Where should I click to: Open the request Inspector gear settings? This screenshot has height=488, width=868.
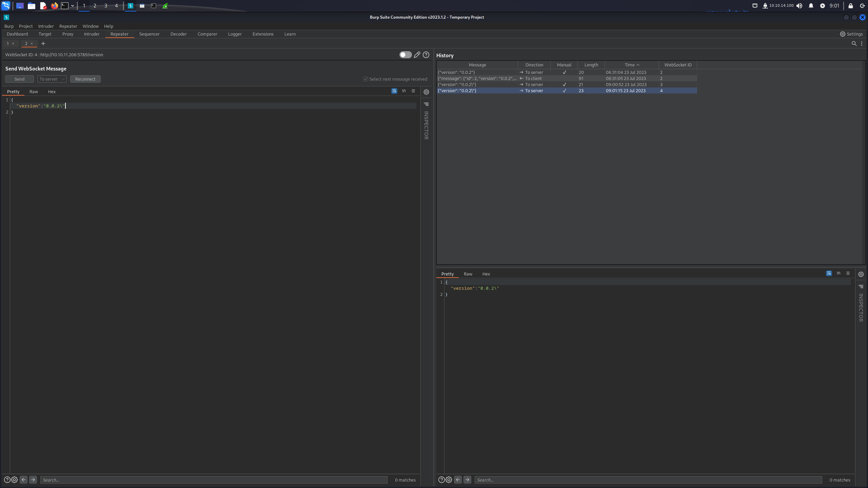click(427, 92)
